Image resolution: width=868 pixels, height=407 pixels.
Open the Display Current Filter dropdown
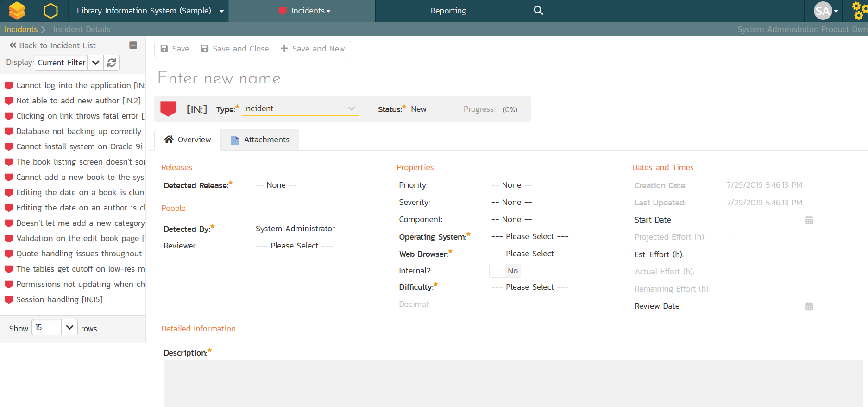coord(95,63)
